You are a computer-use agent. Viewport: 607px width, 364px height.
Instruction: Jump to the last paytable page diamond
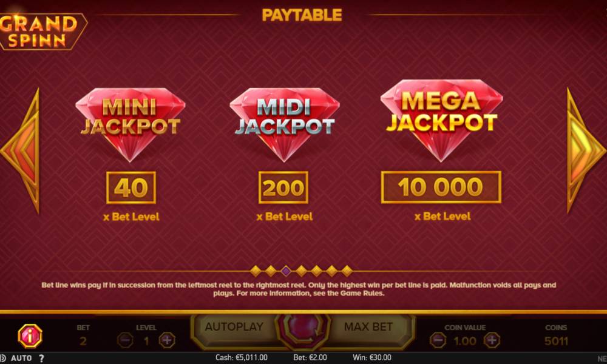(347, 271)
